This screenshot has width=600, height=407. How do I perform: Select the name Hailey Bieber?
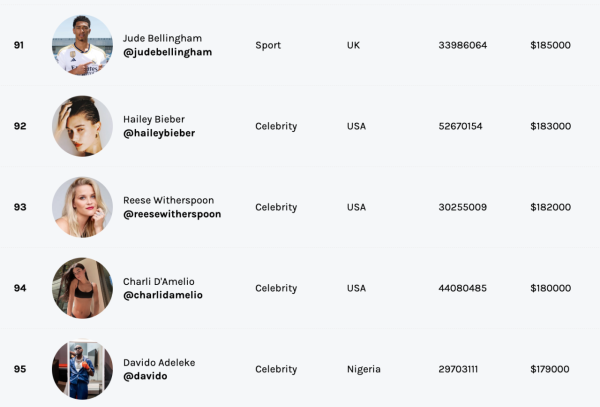(154, 119)
